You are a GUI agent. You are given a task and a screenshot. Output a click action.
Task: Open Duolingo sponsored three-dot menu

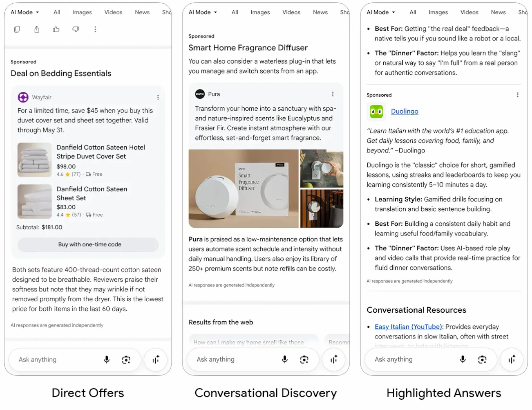click(x=517, y=95)
